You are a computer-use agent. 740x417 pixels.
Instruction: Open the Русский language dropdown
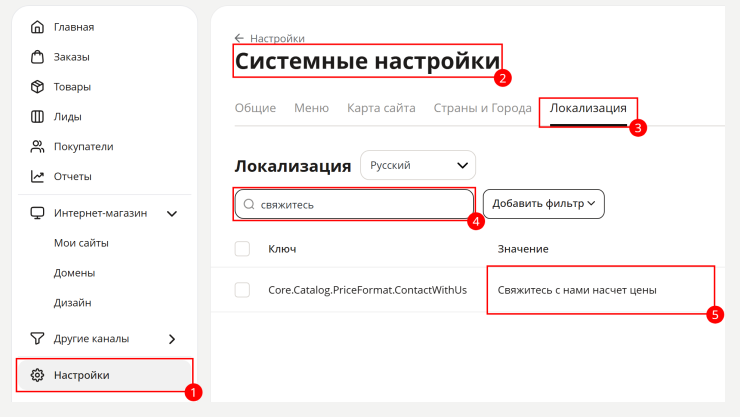tap(418, 165)
